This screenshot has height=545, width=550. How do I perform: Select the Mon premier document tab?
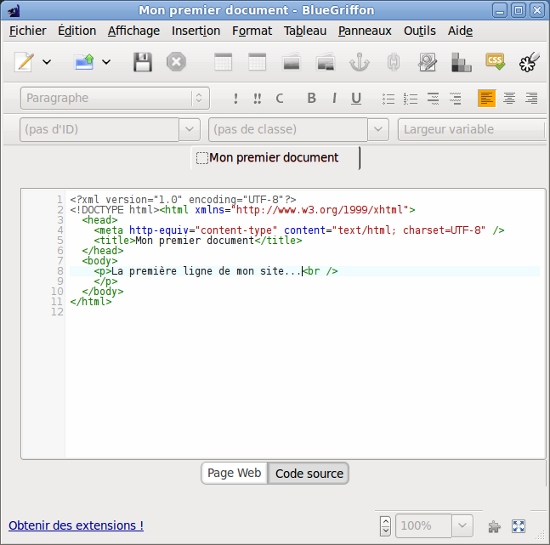[275, 158]
